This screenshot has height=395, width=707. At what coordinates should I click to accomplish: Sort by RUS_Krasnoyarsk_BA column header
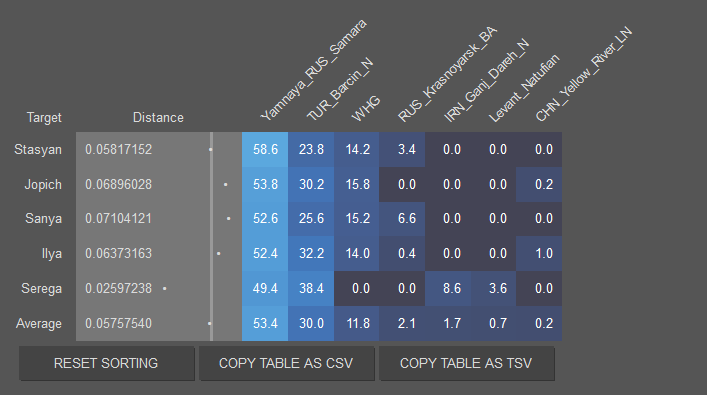[447, 74]
